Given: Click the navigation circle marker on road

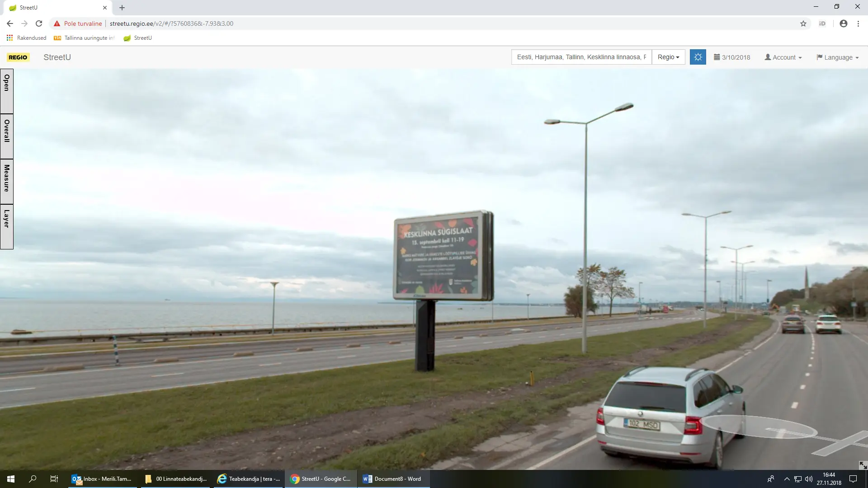Looking at the screenshot, I should [x=759, y=427].
